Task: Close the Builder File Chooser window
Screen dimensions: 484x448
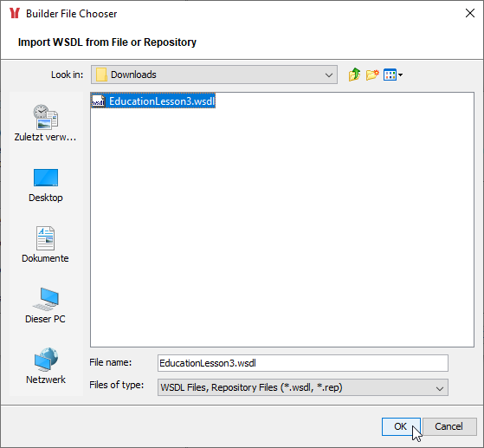Action: click(470, 13)
